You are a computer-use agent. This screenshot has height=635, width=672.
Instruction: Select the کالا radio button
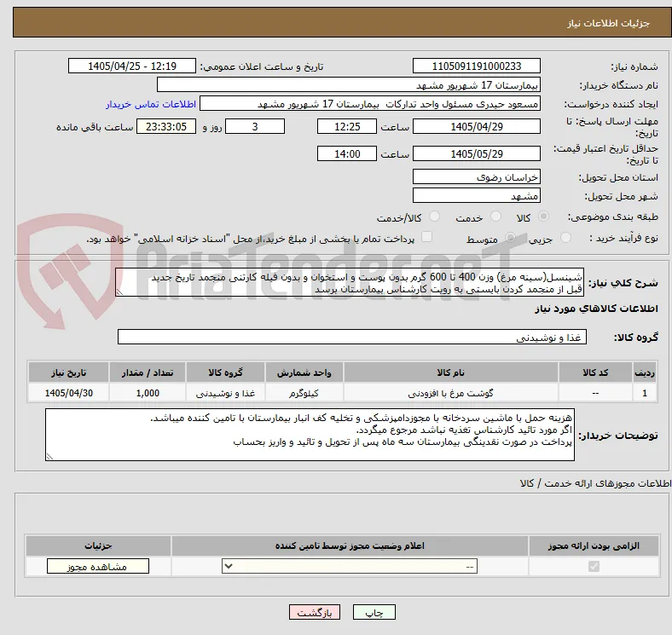(x=543, y=216)
